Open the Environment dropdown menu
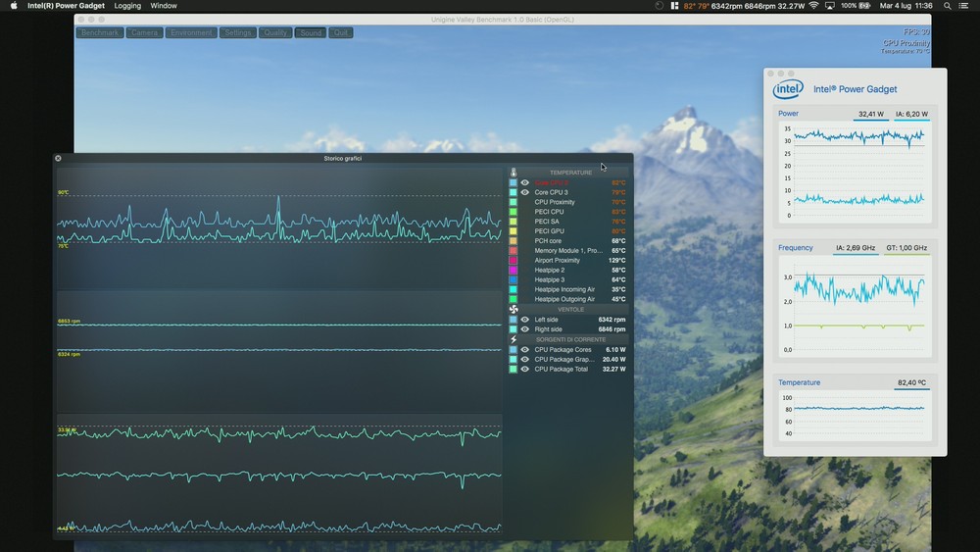Viewport: 980px width, 552px height. pos(191,32)
